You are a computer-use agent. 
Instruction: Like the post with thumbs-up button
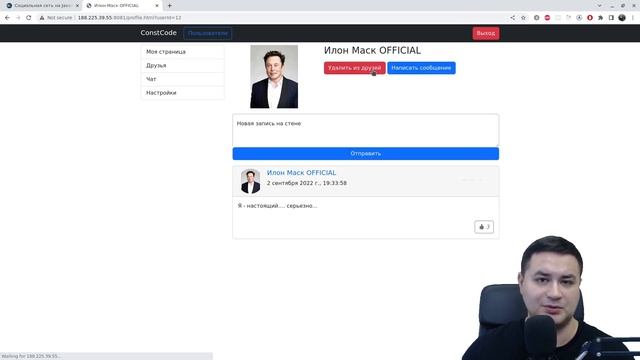click(x=484, y=227)
